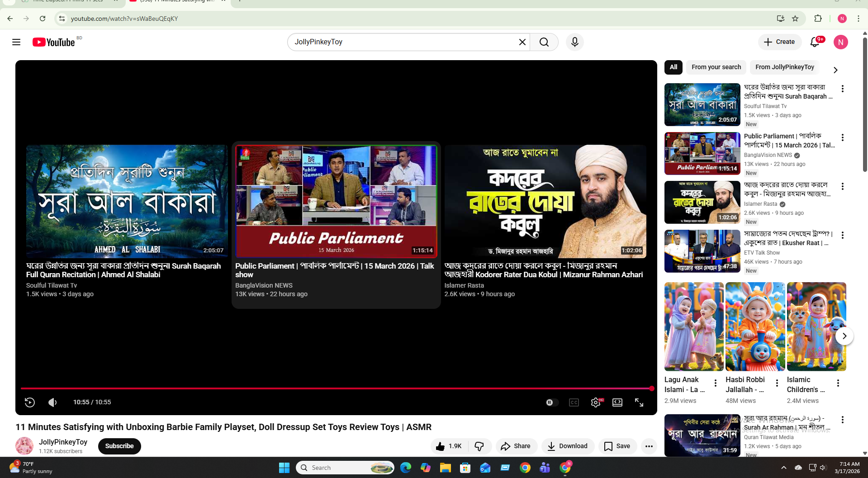Click the Windows taskbar search box
Image resolution: width=868 pixels, height=478 pixels.
tap(345, 468)
